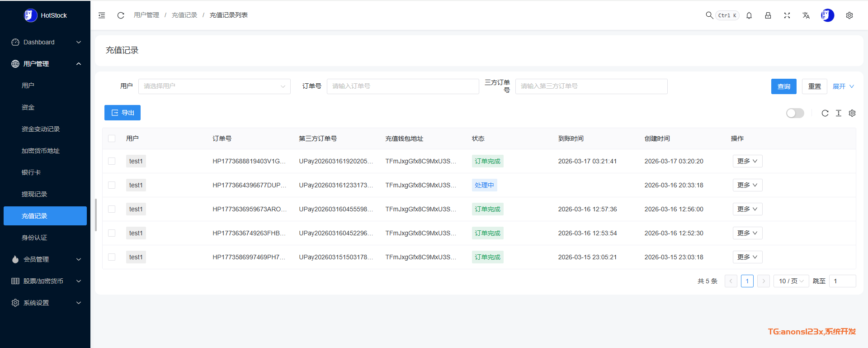The width and height of the screenshot is (868, 348).
Task: Click the 导出 export button
Action: (x=123, y=113)
